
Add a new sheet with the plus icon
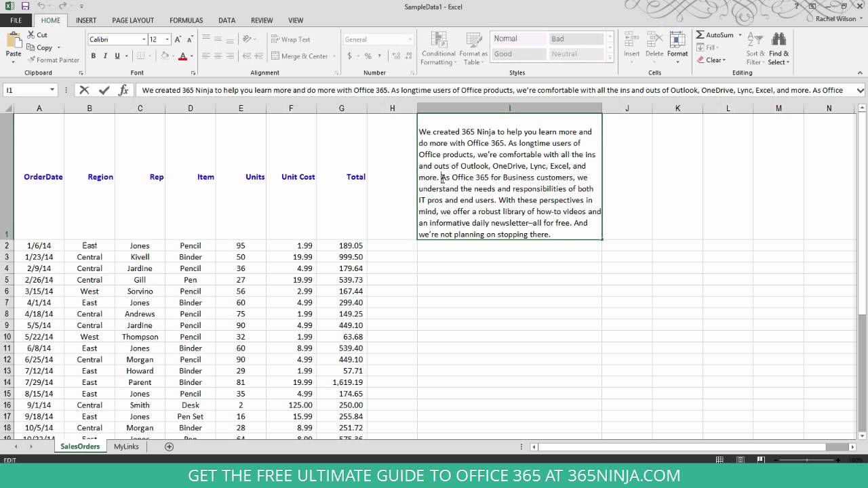point(170,447)
